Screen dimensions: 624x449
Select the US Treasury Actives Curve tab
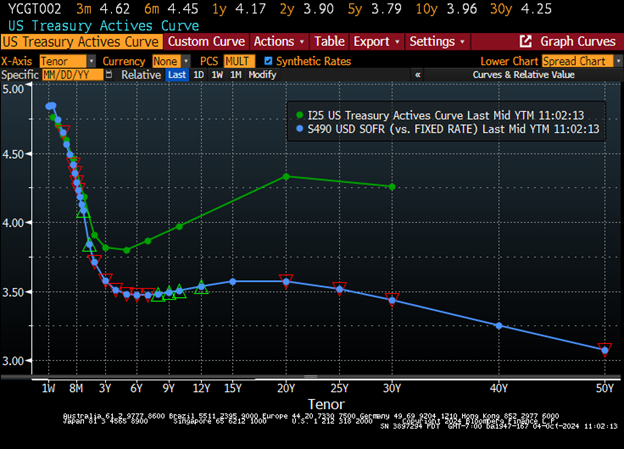pos(81,42)
